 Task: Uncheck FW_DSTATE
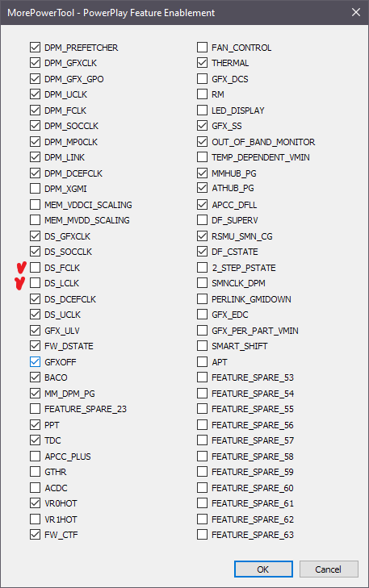(35, 346)
